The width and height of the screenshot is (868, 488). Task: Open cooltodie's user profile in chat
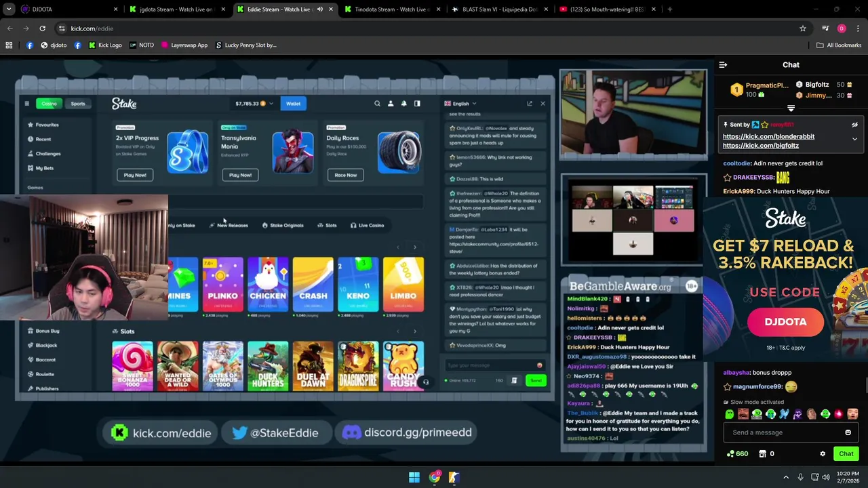click(x=736, y=163)
